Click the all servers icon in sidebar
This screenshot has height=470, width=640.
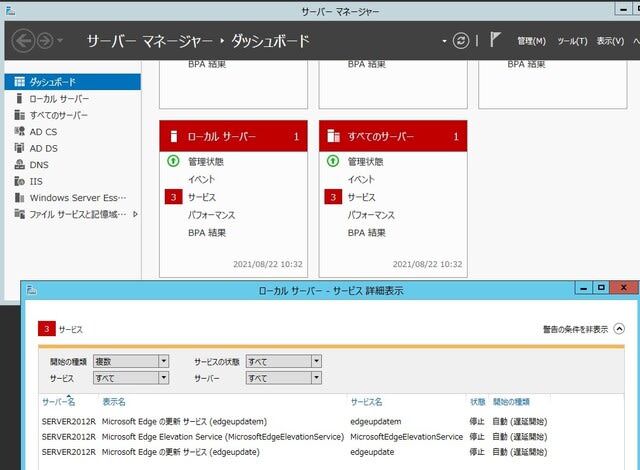pos(19,115)
